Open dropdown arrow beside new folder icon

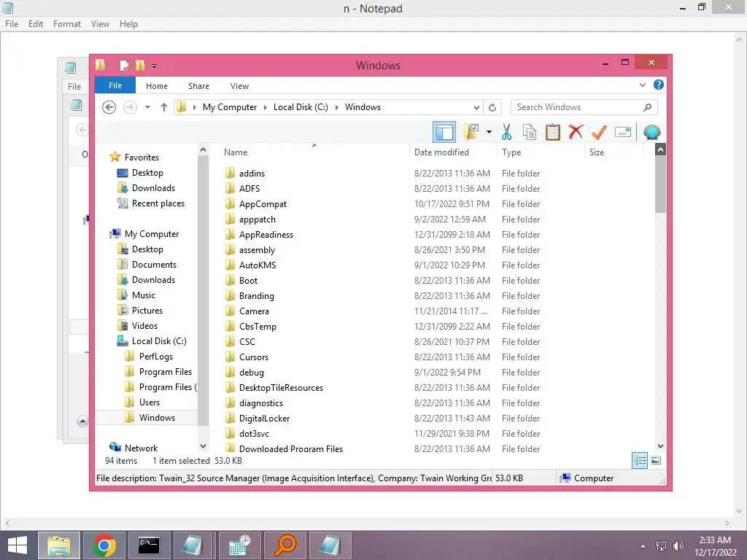(x=489, y=132)
